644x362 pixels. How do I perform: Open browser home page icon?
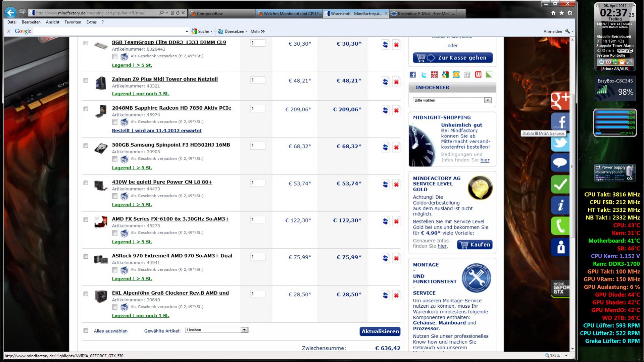tap(553, 13)
